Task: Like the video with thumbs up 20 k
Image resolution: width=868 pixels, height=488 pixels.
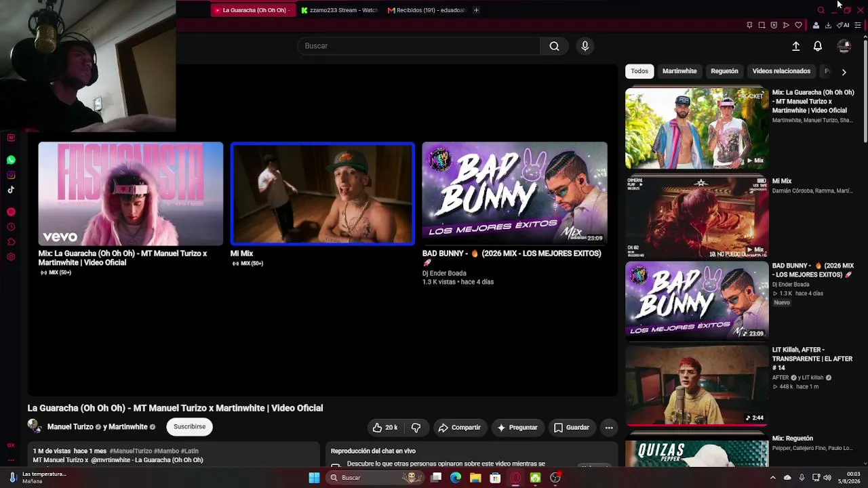Action: click(384, 428)
